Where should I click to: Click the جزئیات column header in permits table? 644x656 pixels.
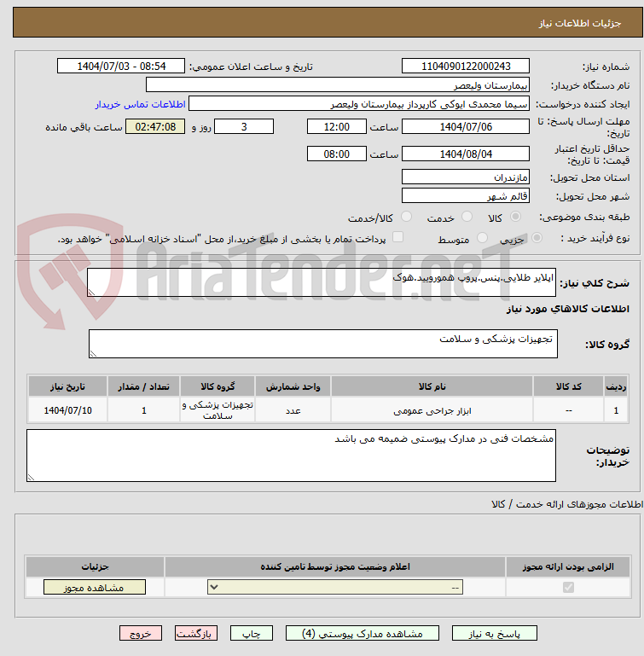click(95, 567)
